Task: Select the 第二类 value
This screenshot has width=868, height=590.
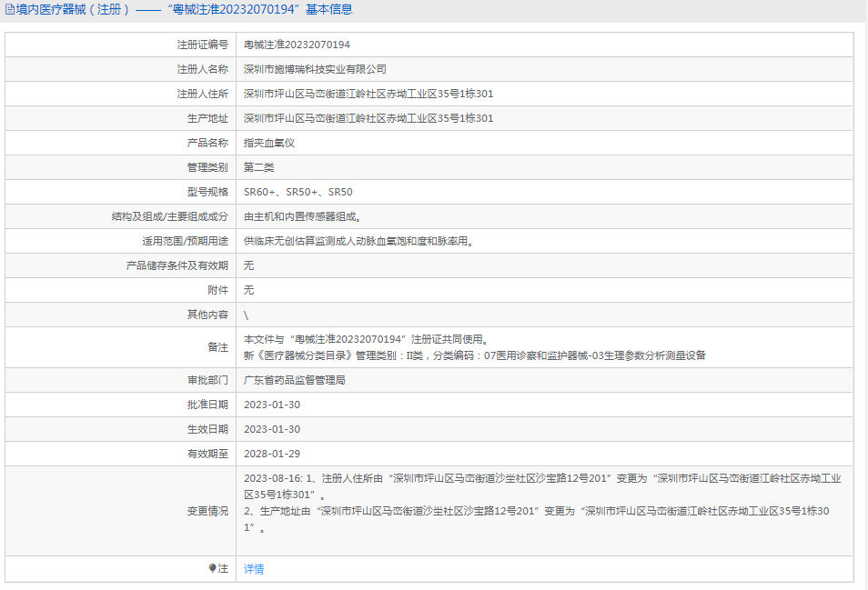Action: [259, 167]
